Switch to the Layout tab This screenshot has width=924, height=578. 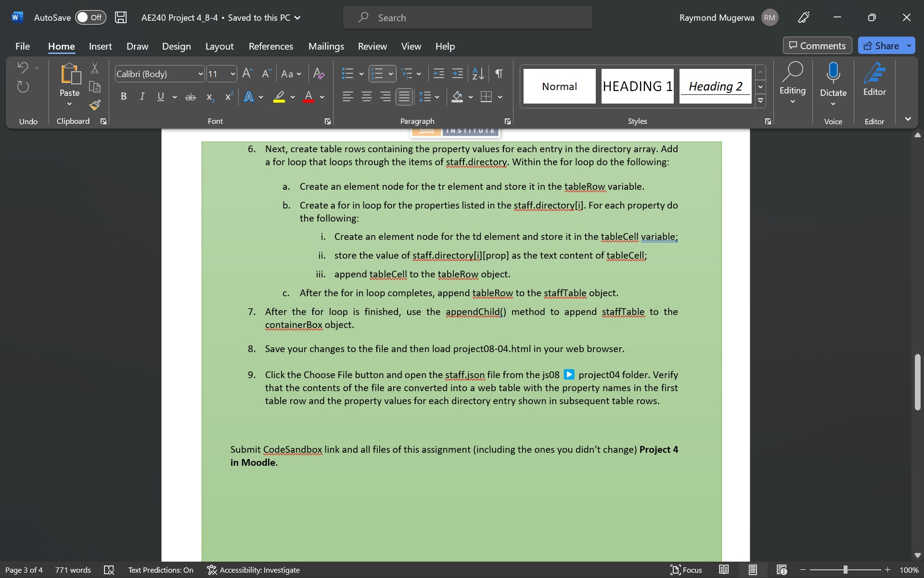(x=219, y=46)
